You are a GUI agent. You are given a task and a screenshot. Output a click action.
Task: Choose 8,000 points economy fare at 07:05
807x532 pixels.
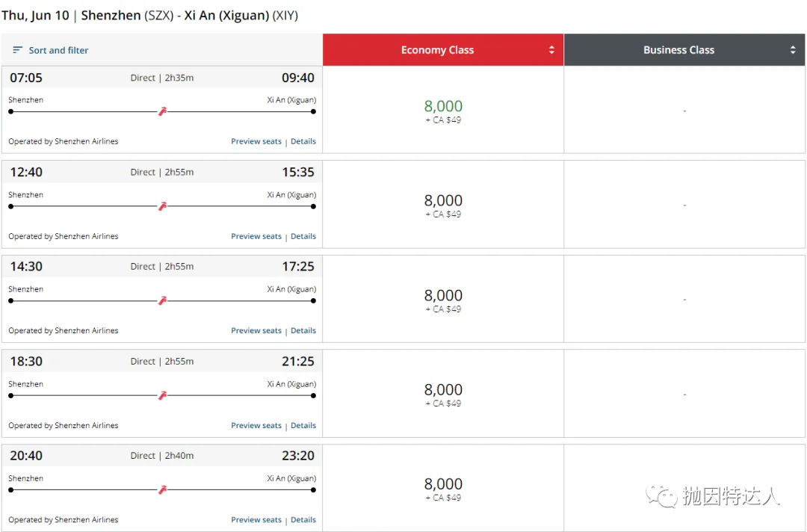coord(443,110)
